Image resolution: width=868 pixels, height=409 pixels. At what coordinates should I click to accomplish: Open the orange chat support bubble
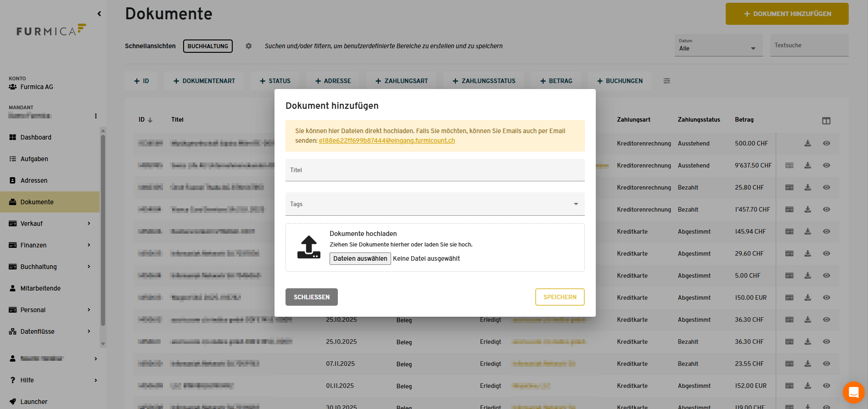853,392
